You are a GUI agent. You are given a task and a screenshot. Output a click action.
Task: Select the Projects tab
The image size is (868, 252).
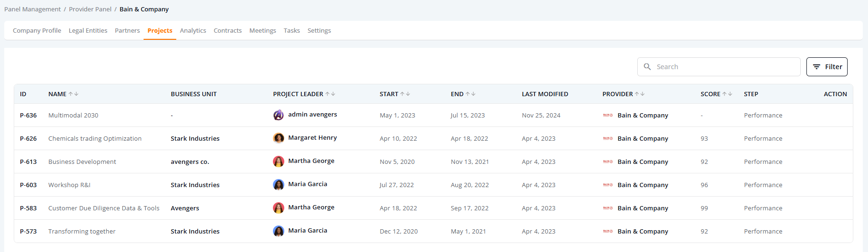pos(160,30)
